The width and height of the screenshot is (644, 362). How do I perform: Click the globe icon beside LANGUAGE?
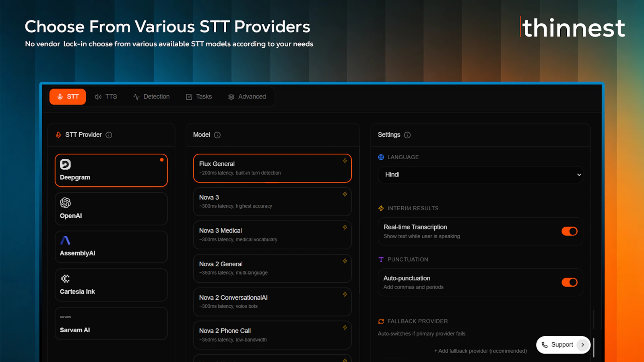click(x=381, y=157)
